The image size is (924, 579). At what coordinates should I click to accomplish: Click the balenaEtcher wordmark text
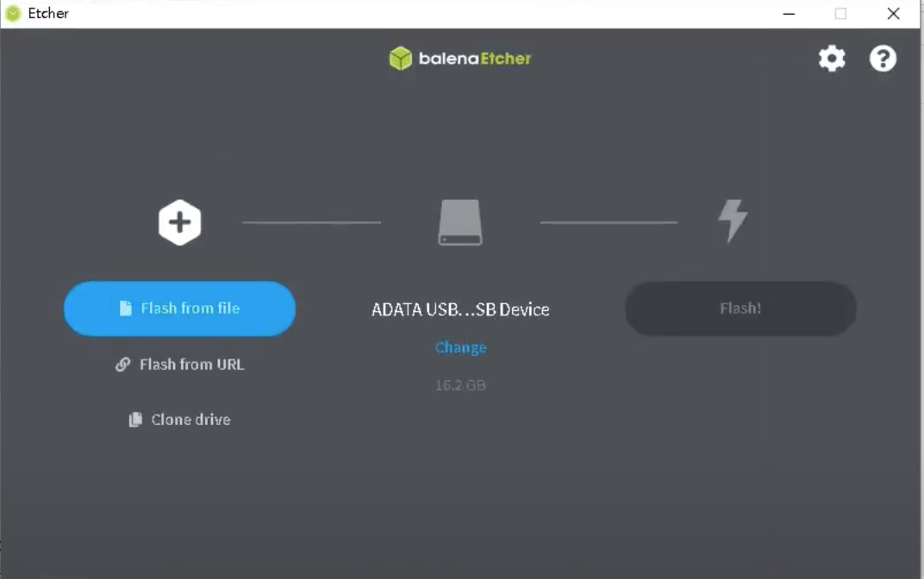475,59
